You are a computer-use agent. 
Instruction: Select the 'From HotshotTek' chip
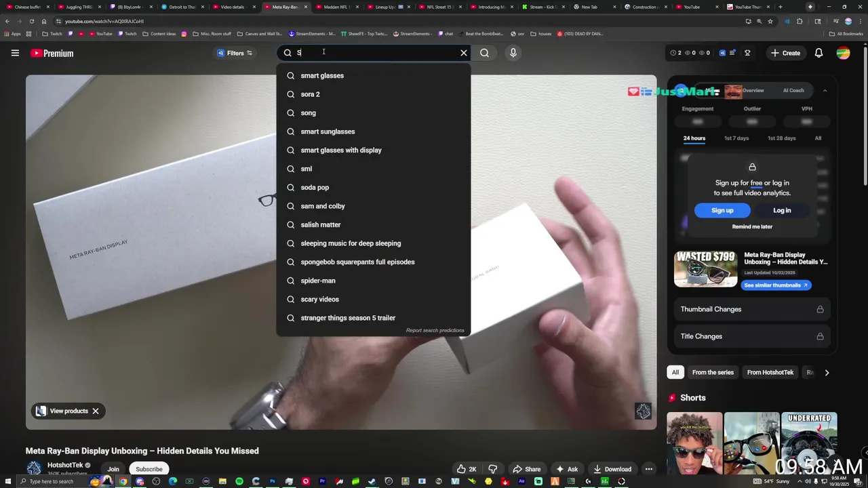coord(770,372)
